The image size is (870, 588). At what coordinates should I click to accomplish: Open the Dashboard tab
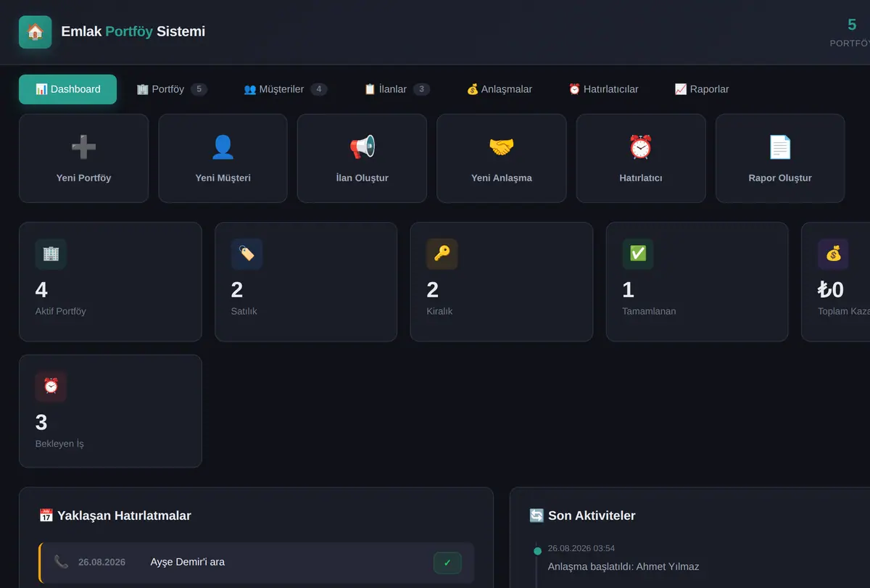pyautogui.click(x=67, y=89)
